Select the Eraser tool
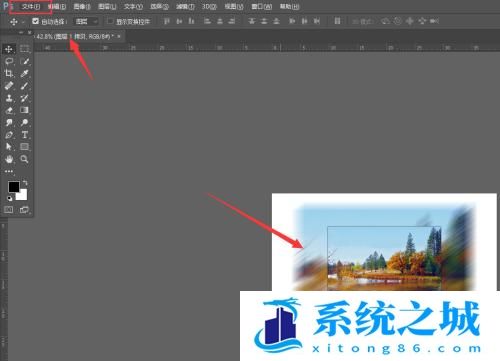The height and width of the screenshot is (361, 500). 9,110
